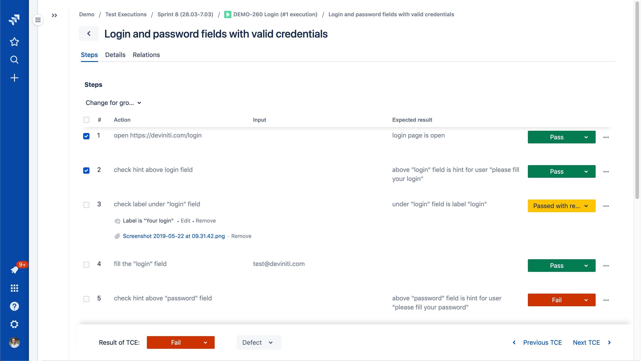Viewport: 644px width, 361px height.
Task: Click the plus icon to create new item
Action: pyautogui.click(x=14, y=78)
